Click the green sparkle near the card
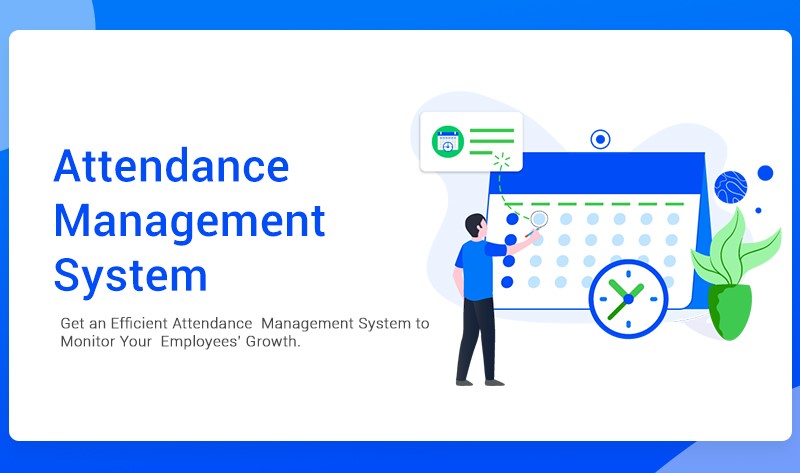Image resolution: width=800 pixels, height=473 pixels. [503, 160]
